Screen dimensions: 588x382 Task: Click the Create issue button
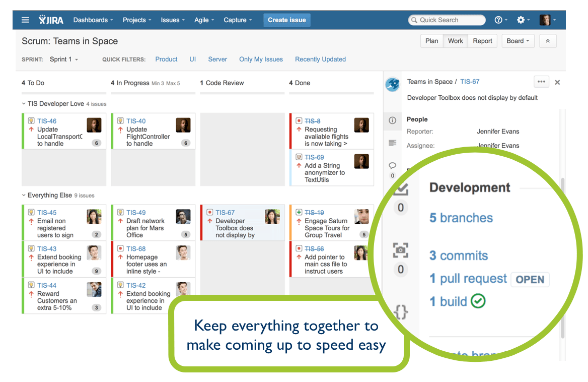pyautogui.click(x=286, y=20)
